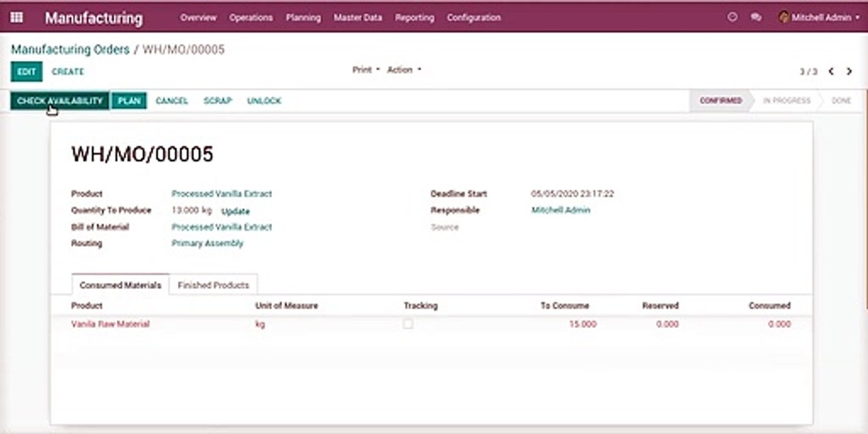Open the Configuration menu
Image resolution: width=868 pixels, height=434 pixels.
click(x=474, y=17)
